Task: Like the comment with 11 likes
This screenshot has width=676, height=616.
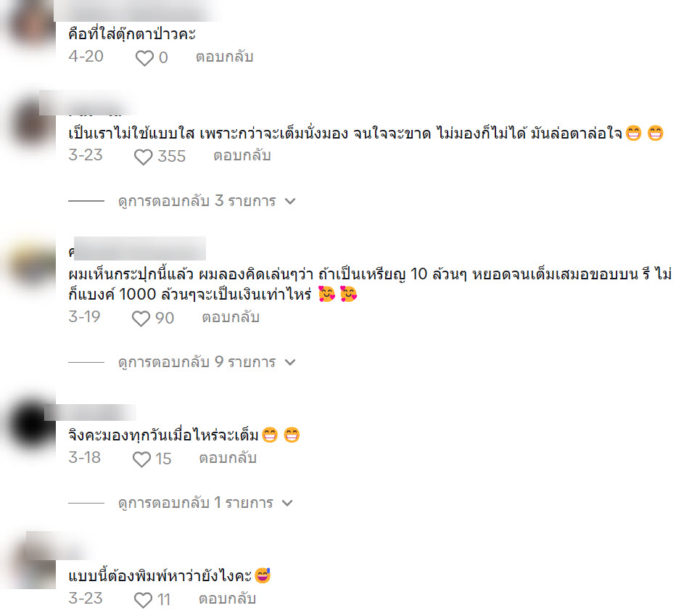Action: (143, 600)
